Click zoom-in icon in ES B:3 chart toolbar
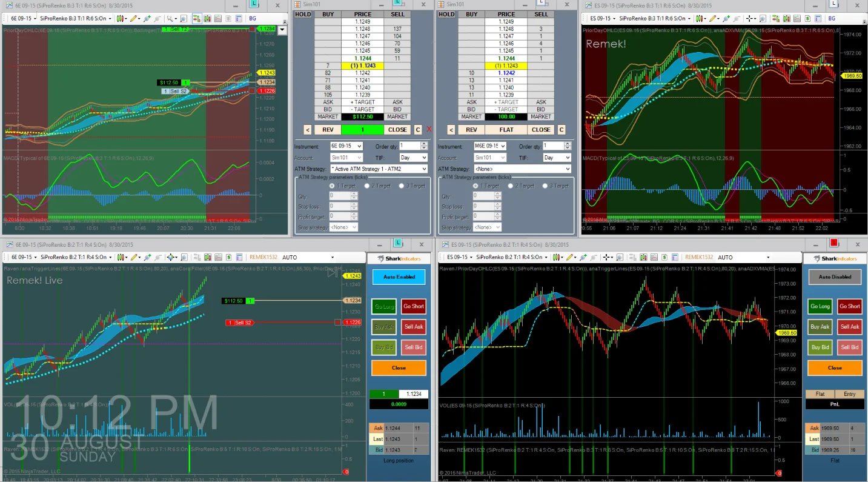Image resolution: width=868 pixels, height=482 pixels. click(726, 19)
